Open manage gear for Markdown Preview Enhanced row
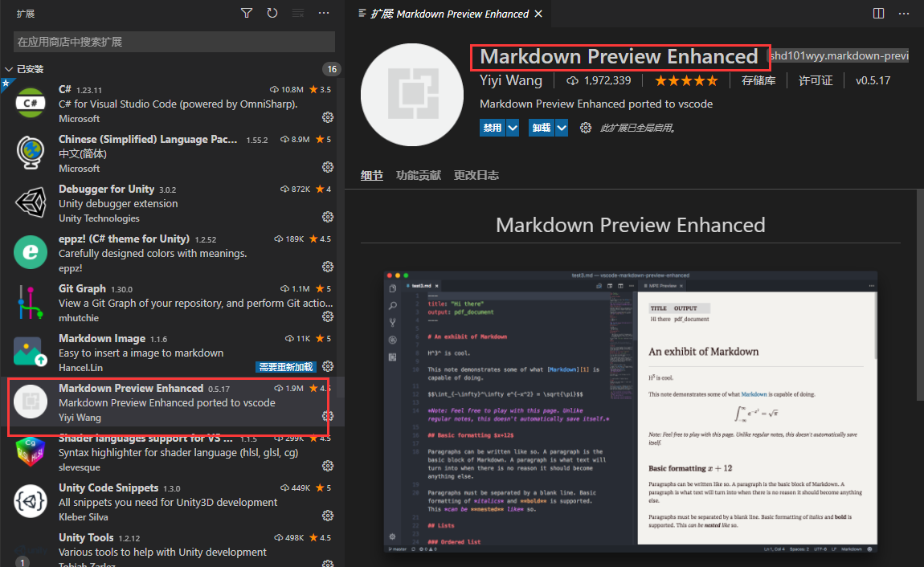Screen dimensions: 924x567 [329, 416]
